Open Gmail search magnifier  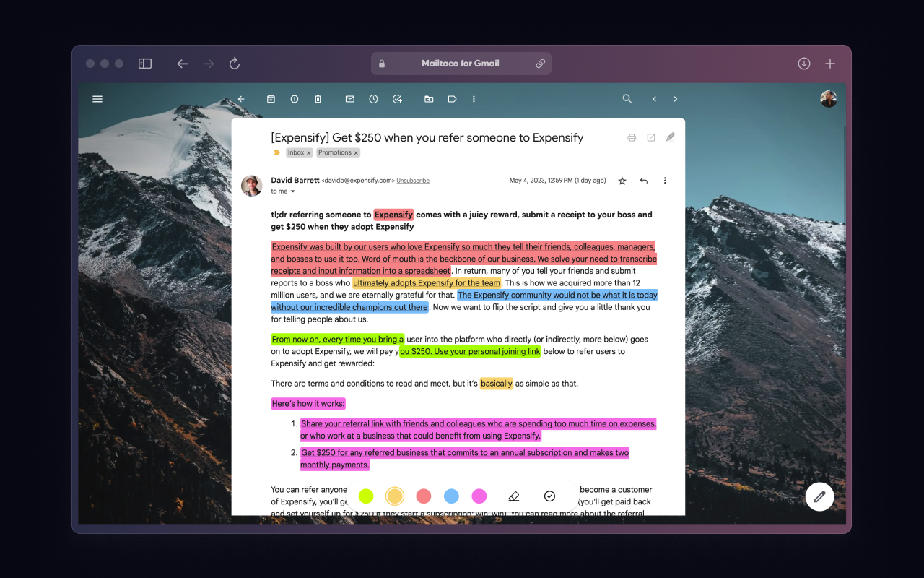point(627,99)
